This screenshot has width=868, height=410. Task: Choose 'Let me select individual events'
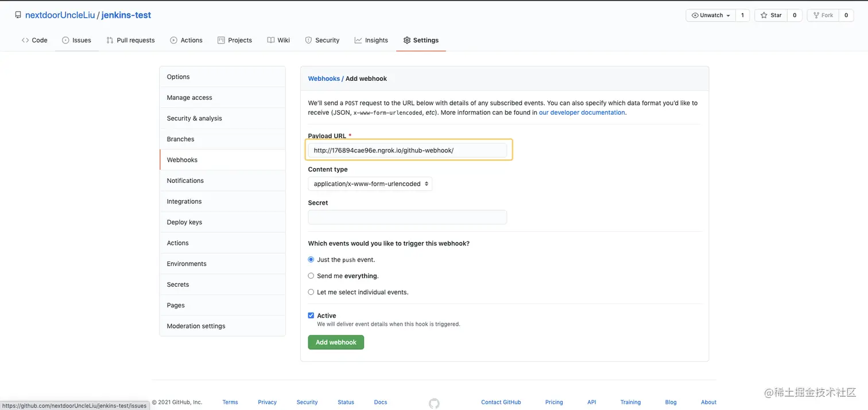click(x=311, y=292)
